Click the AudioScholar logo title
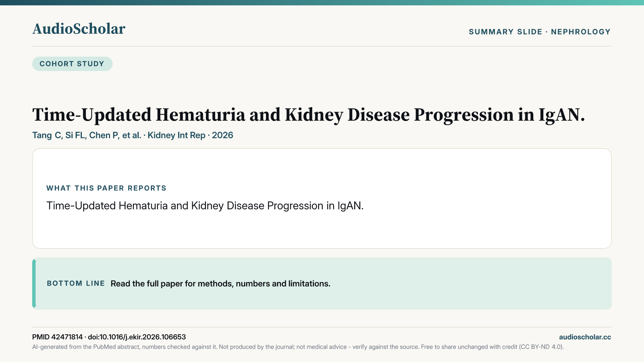This screenshot has width=644, height=362. coord(79,29)
